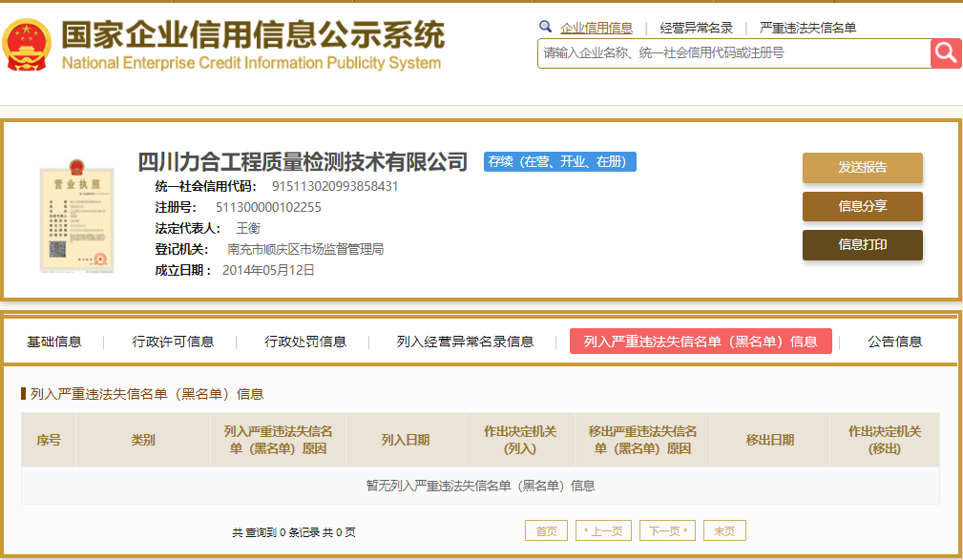
Task: Switch to the 行政许可信息 tab
Action: click(x=173, y=342)
